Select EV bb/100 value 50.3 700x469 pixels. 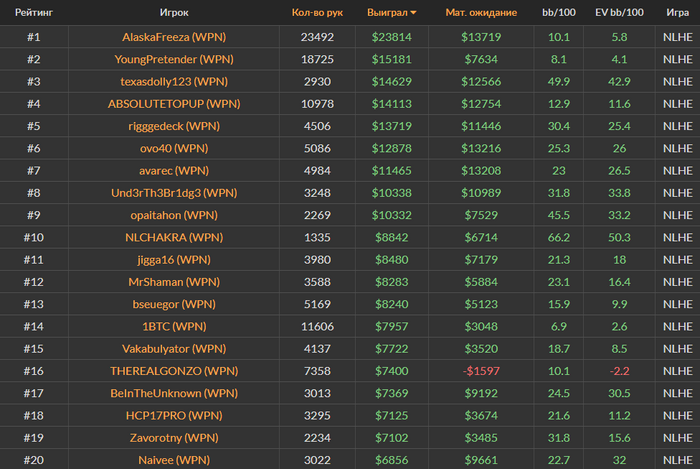point(619,237)
